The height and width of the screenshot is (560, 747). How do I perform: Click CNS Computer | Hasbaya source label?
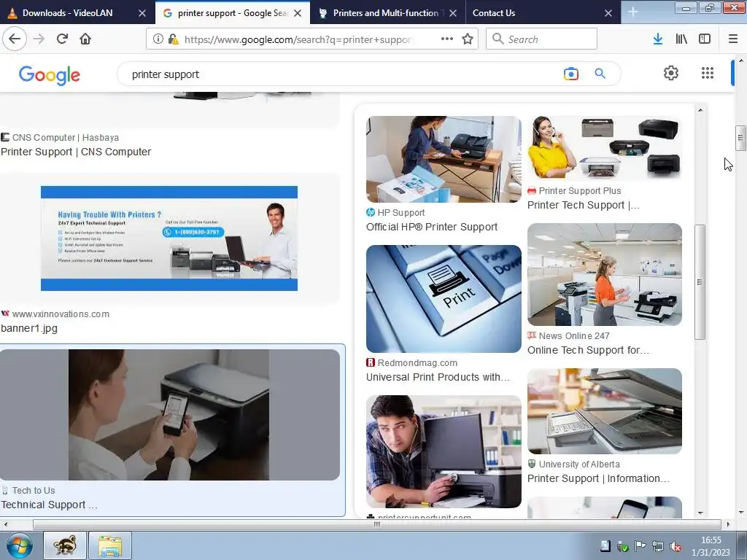coord(65,138)
